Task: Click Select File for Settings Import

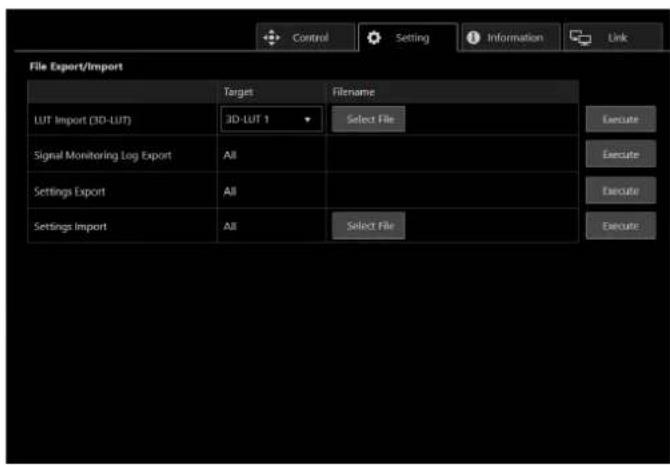Action: pyautogui.click(x=368, y=226)
